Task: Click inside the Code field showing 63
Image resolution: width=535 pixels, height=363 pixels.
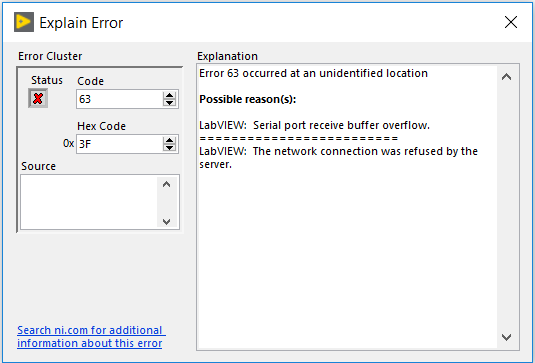Action: pos(119,99)
